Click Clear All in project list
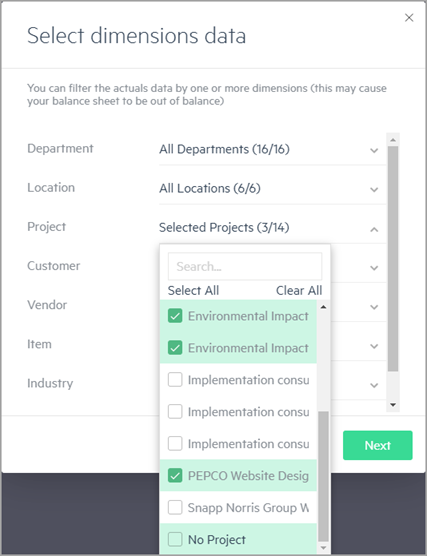The image size is (427, 556). (x=299, y=290)
